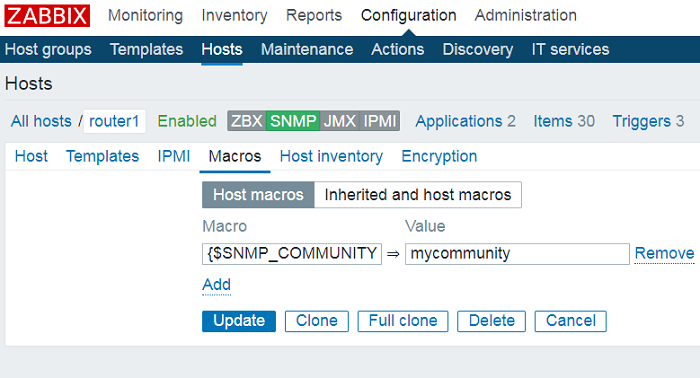The width and height of the screenshot is (700, 378).
Task: Switch to the Templates tab of the host form
Action: 102,157
